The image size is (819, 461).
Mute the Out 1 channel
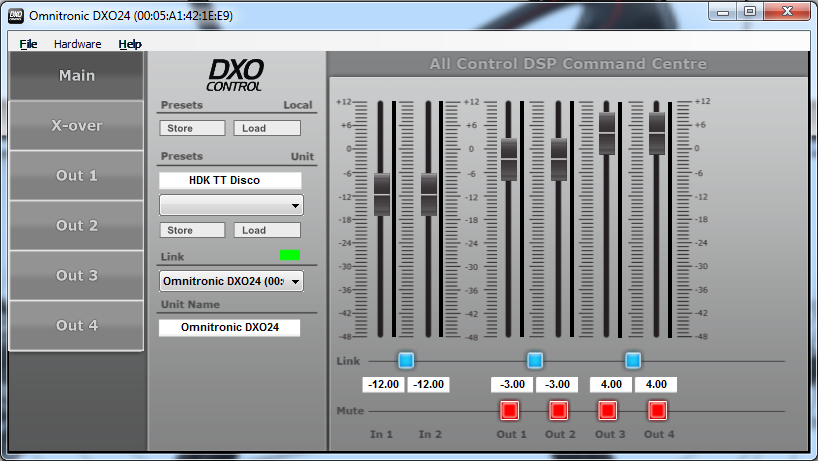click(510, 410)
